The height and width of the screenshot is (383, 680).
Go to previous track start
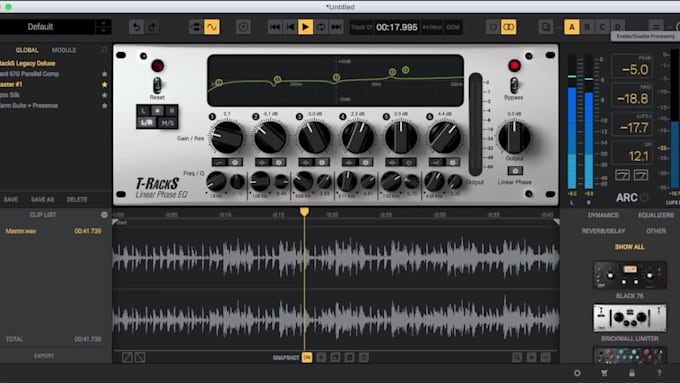(x=290, y=27)
